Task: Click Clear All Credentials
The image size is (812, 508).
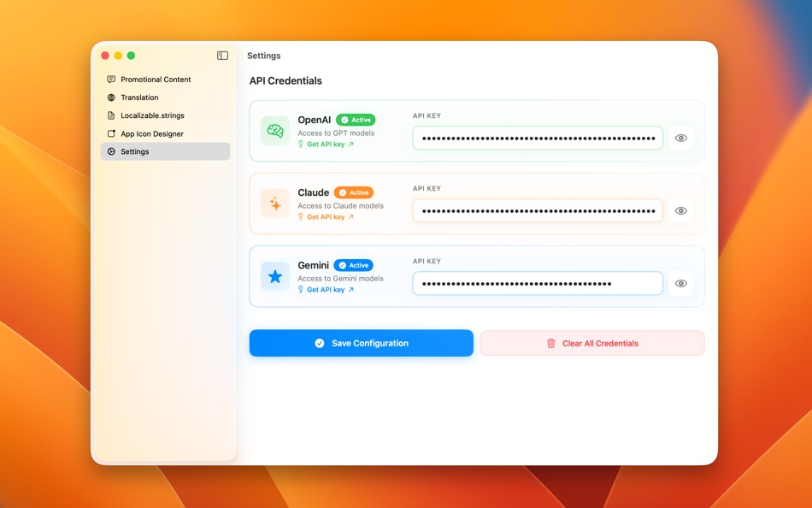Action: pos(591,343)
